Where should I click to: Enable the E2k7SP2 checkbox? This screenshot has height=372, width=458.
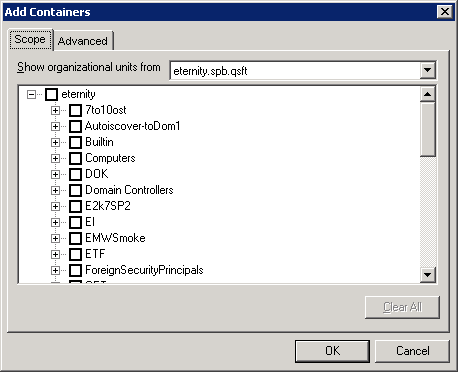[x=75, y=206]
